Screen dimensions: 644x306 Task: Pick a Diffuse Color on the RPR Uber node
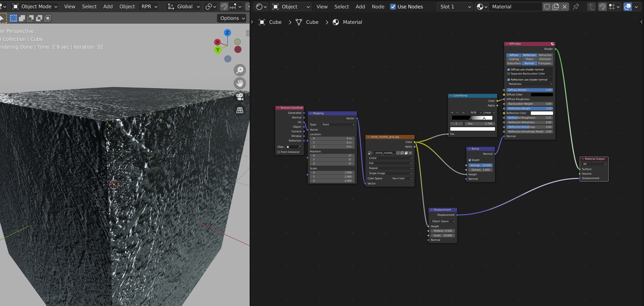pyautogui.click(x=542, y=95)
